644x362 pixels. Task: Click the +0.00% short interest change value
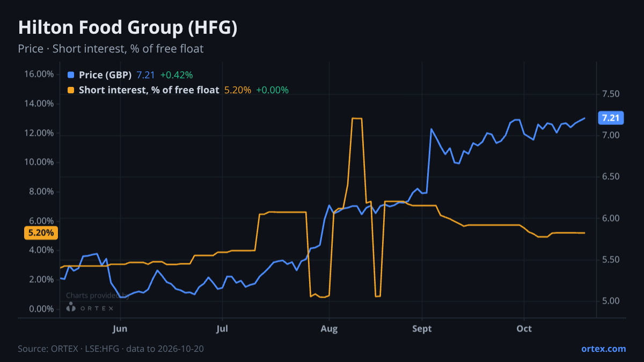pyautogui.click(x=272, y=90)
